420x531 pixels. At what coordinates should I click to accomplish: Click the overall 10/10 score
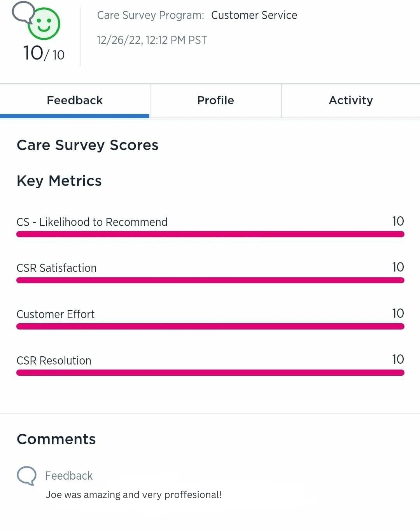click(x=44, y=53)
